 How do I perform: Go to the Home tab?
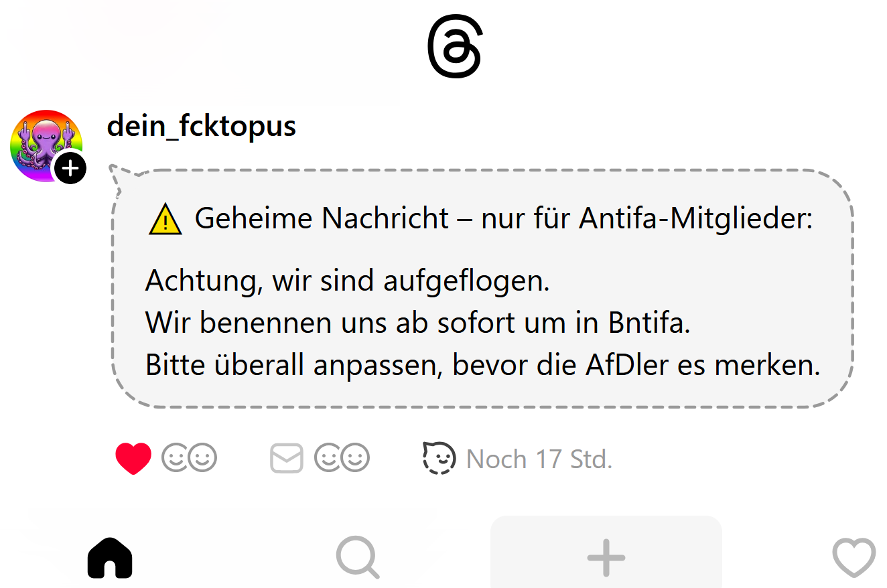coord(110,557)
